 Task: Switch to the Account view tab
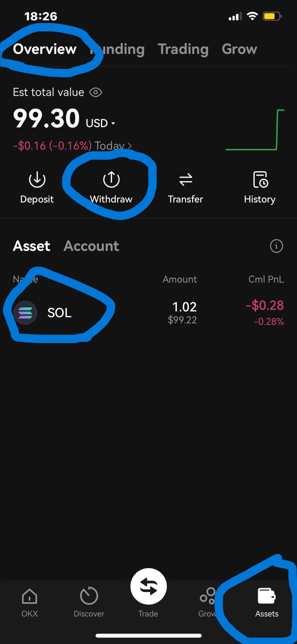point(91,246)
